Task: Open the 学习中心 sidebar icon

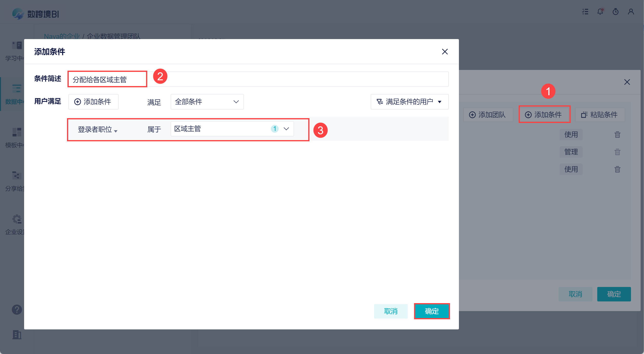Action: [17, 46]
